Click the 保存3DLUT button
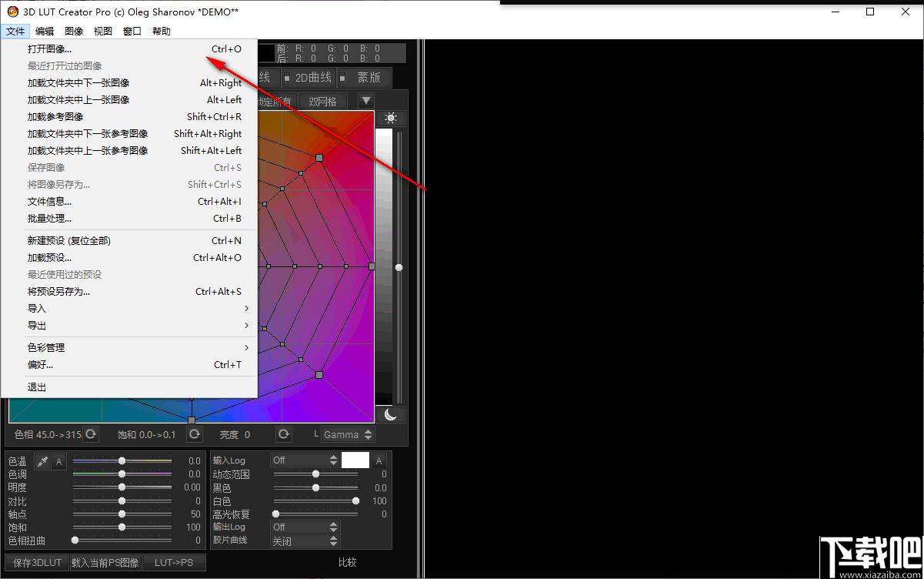924x579 pixels. [x=37, y=562]
